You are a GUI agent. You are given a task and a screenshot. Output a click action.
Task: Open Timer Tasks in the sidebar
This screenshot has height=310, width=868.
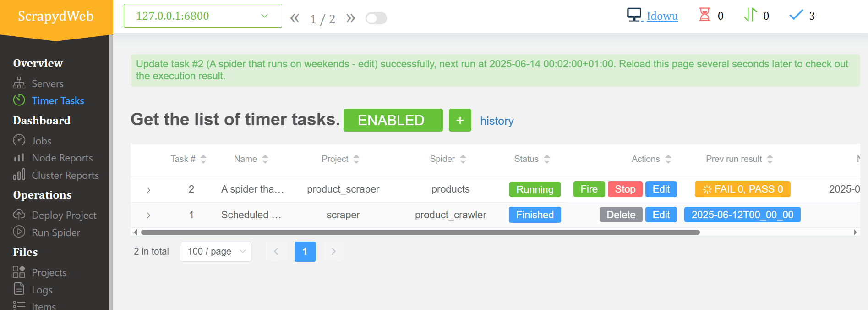[58, 100]
